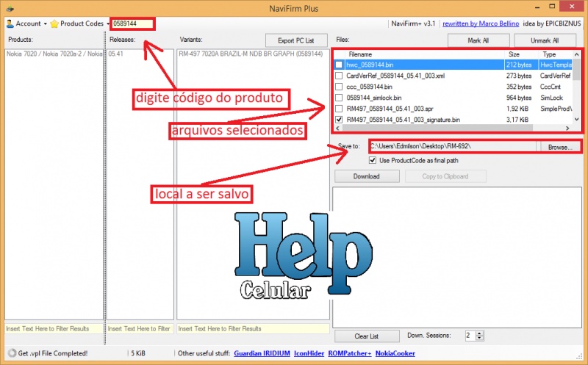This screenshot has height=365, width=588.
Task: Maximize the NaviFirm Plus window
Action: pos(552,7)
